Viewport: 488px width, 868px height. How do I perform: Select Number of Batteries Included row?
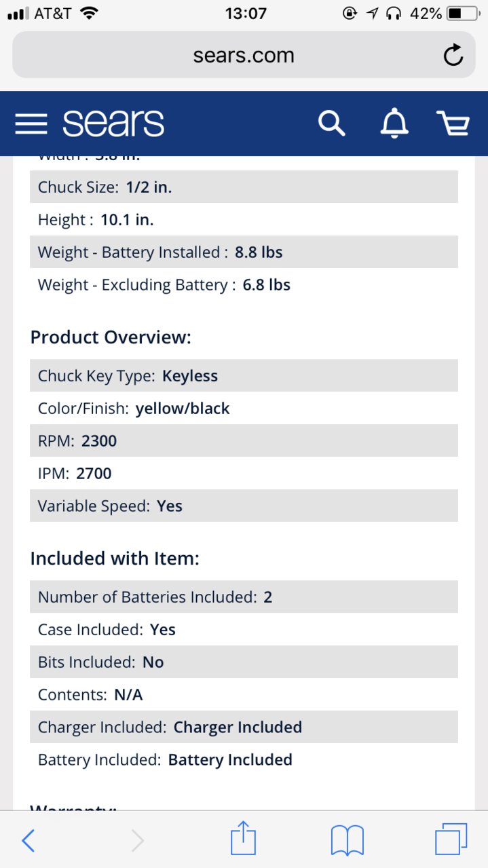point(244,597)
